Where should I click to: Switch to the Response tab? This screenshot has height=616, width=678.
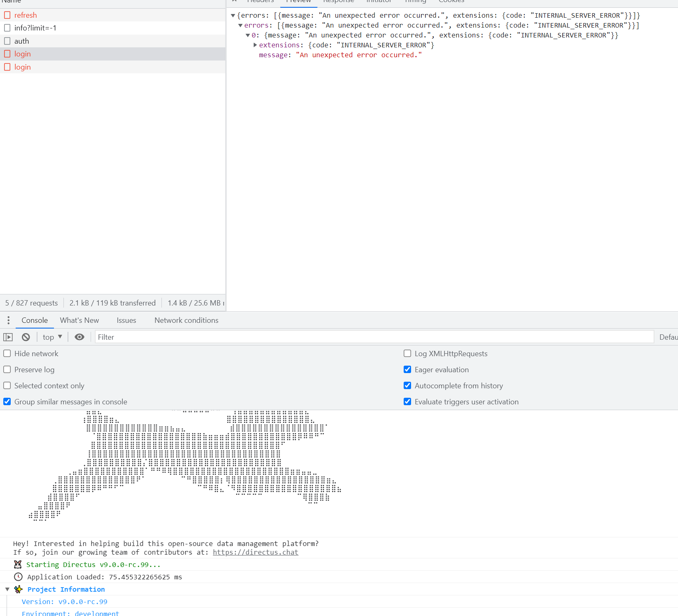pyautogui.click(x=338, y=2)
